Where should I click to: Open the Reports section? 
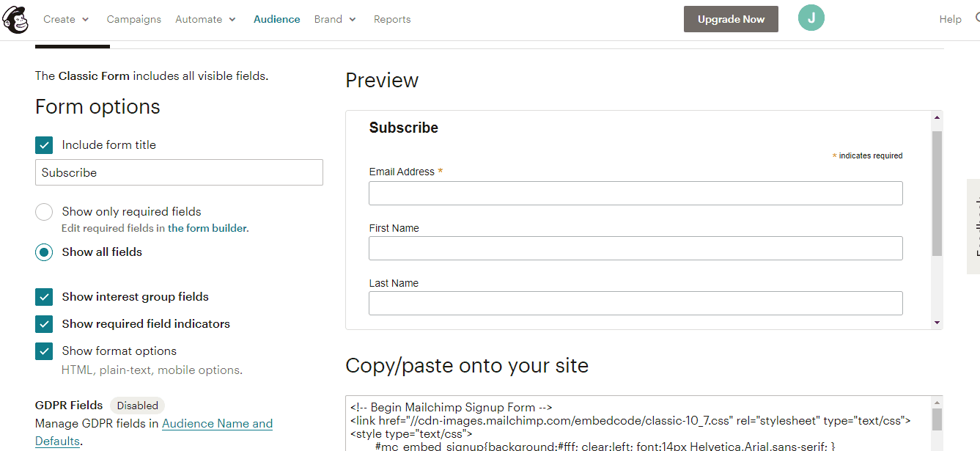[x=391, y=19]
